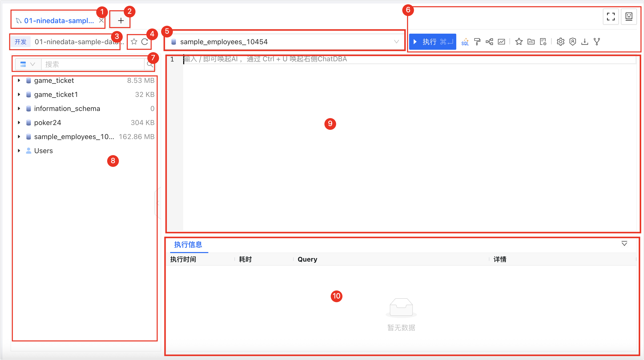Open the execution plan tree diagram icon
The width and height of the screenshot is (644, 360).
click(x=489, y=42)
